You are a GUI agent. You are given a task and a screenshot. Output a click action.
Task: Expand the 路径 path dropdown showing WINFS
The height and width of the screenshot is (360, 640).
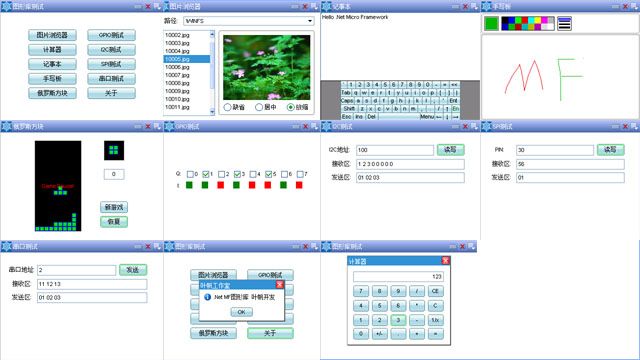(x=310, y=21)
